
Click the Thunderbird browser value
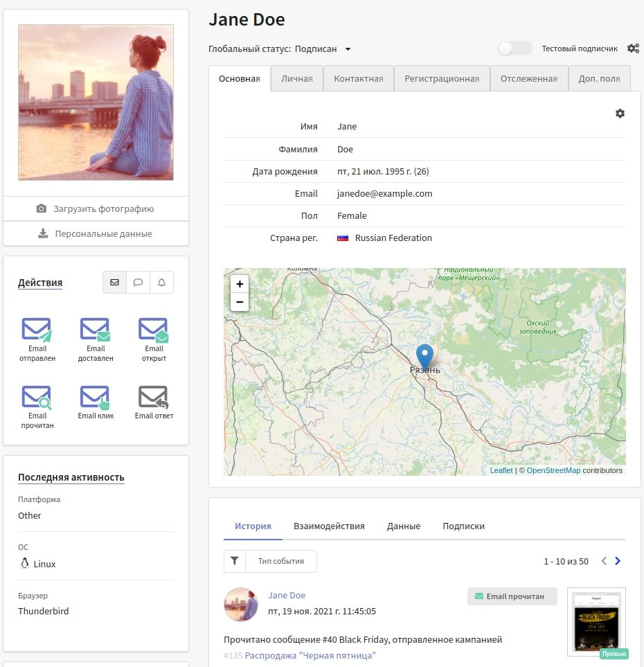[x=43, y=612]
